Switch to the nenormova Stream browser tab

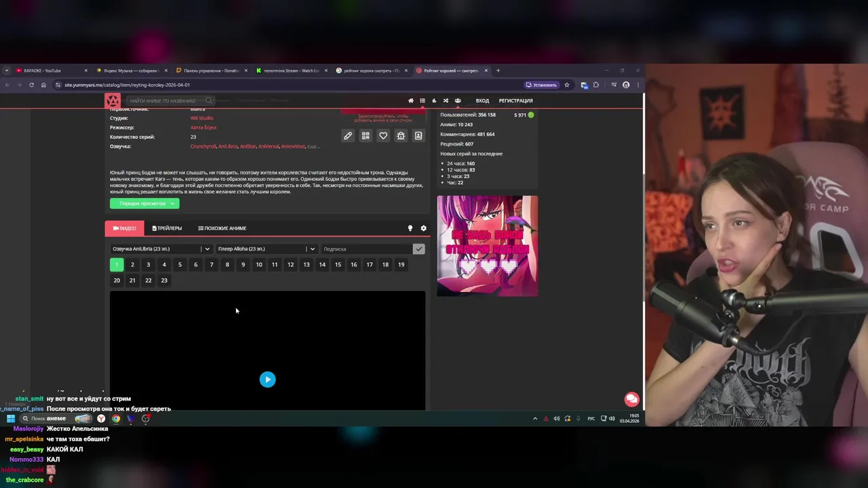point(292,70)
